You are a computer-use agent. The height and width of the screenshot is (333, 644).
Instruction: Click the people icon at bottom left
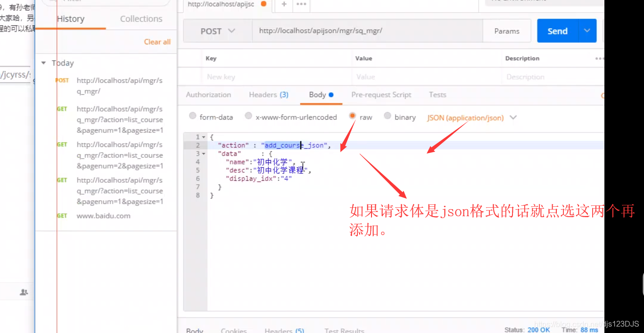pos(24,292)
